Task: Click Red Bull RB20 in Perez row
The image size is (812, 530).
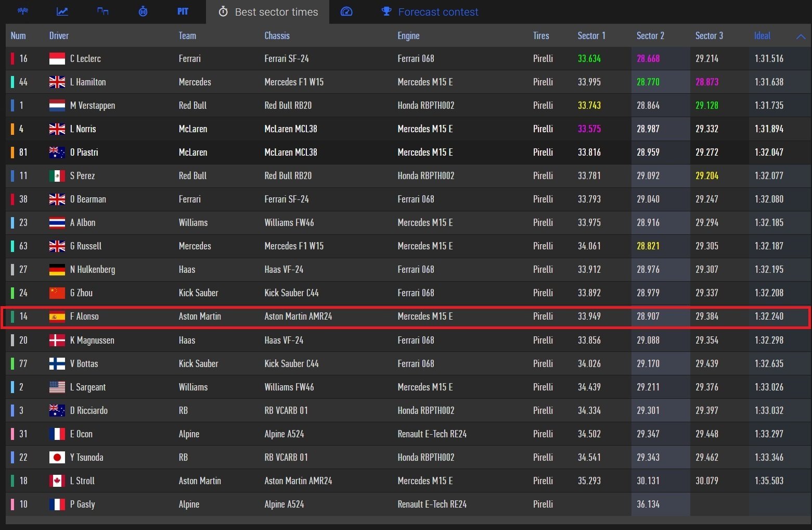Action: [288, 175]
